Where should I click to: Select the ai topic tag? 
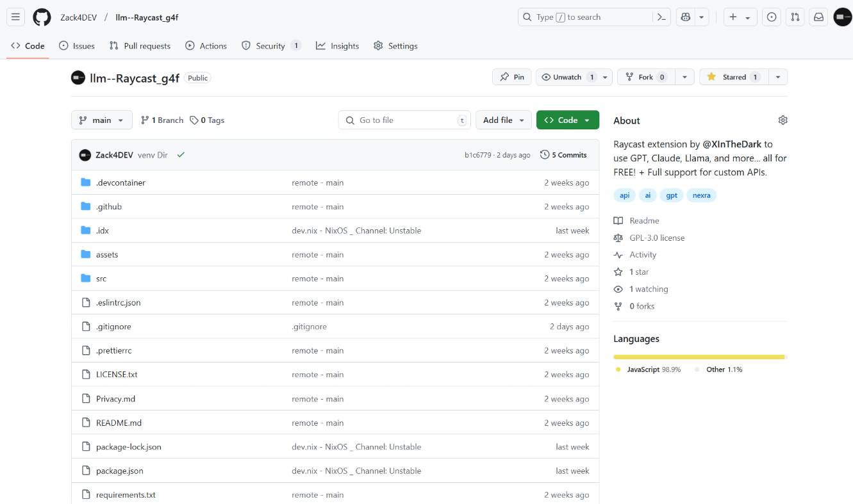coord(648,195)
